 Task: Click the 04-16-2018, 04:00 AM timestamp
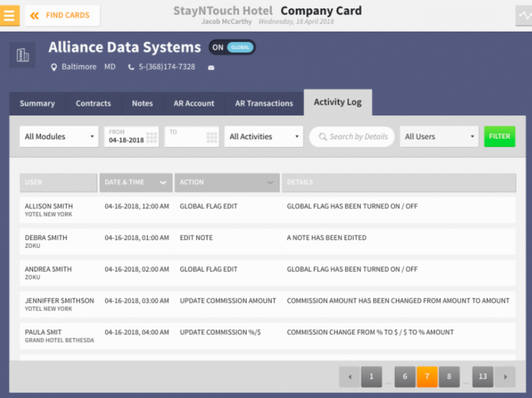coord(136,333)
